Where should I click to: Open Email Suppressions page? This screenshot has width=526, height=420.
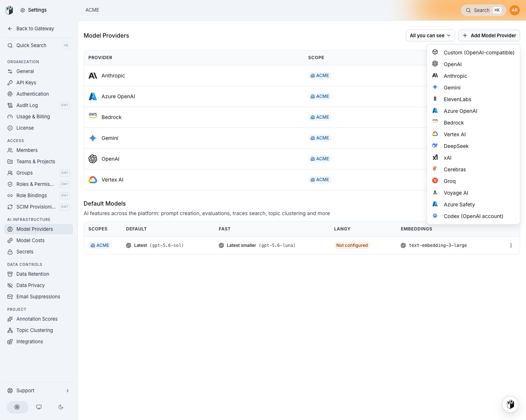39,297
